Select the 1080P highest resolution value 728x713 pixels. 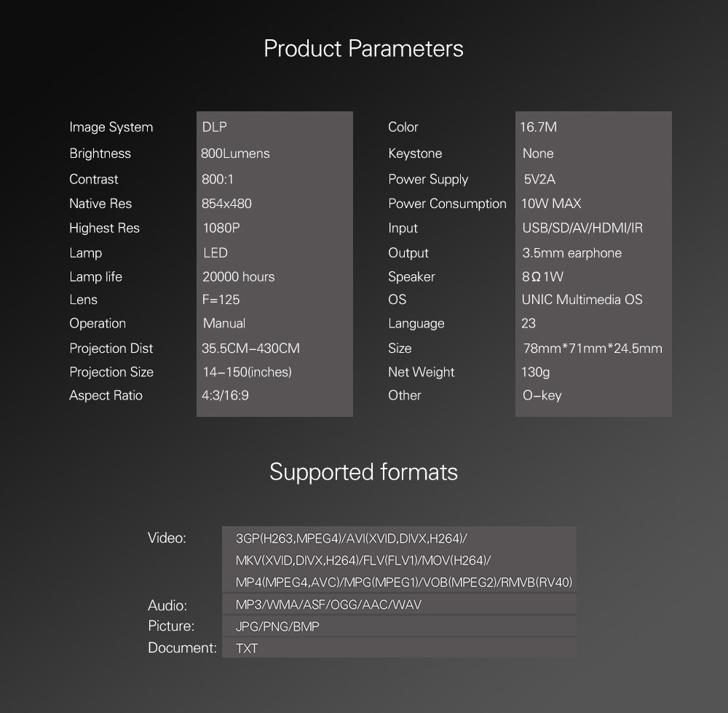221,228
